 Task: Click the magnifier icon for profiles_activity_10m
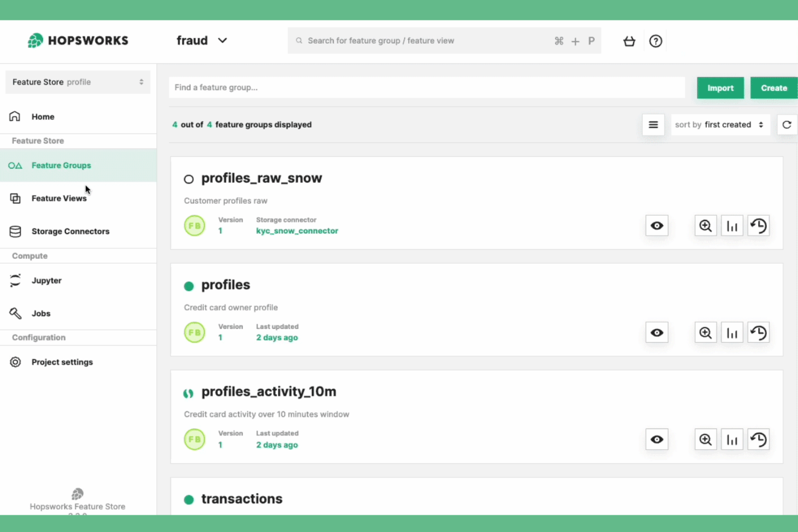pyautogui.click(x=705, y=439)
